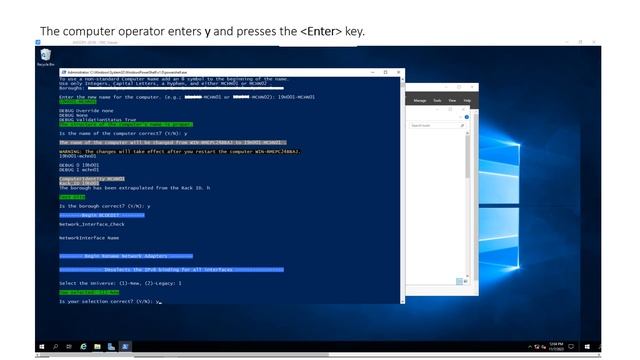Open taskbar search magnifier icon

coord(56,347)
